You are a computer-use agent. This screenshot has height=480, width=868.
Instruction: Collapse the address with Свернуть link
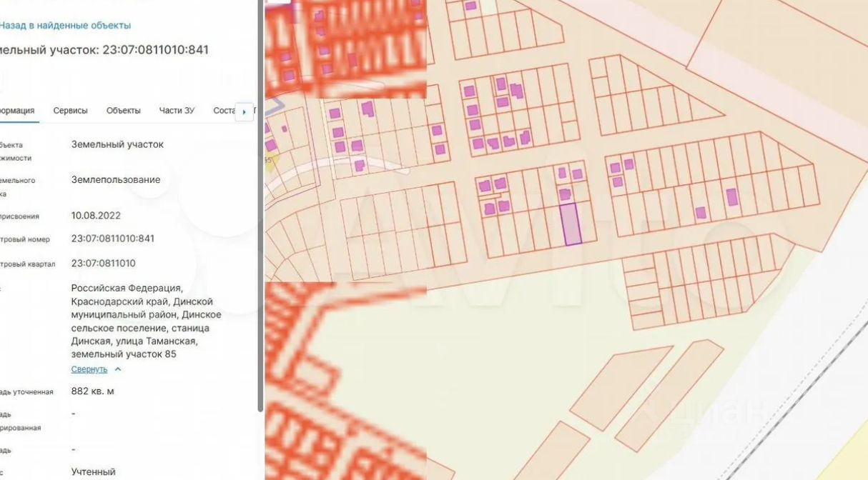[89, 369]
